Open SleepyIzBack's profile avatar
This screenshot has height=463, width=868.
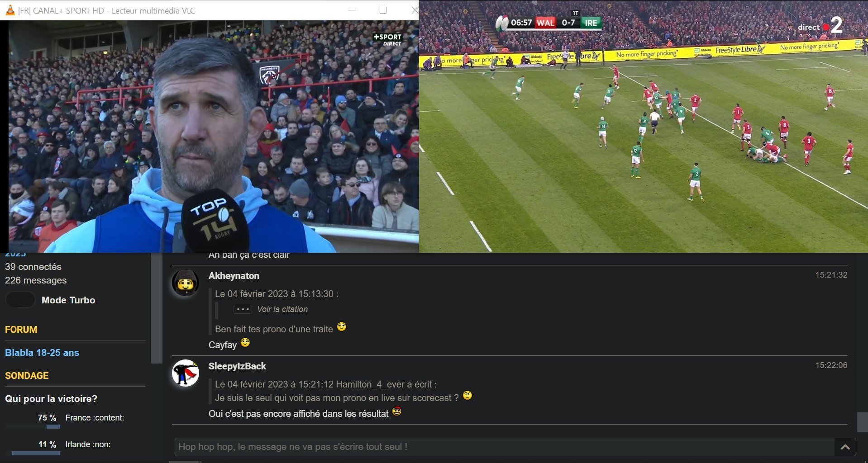click(x=186, y=373)
